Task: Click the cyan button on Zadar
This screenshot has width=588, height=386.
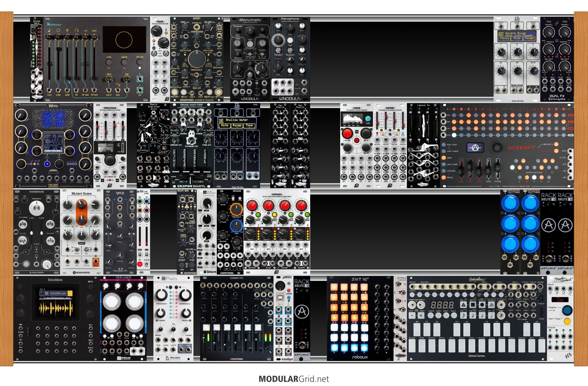Action: 368,119
